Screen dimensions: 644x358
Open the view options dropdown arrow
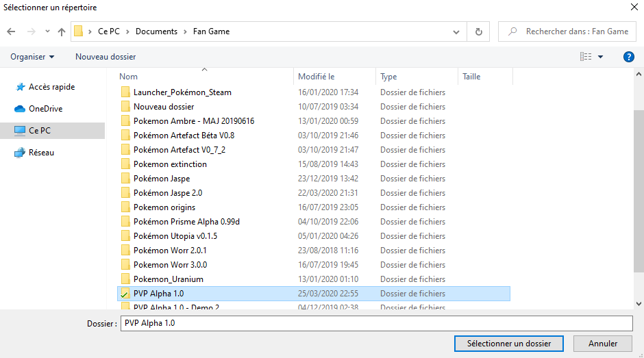coord(600,57)
